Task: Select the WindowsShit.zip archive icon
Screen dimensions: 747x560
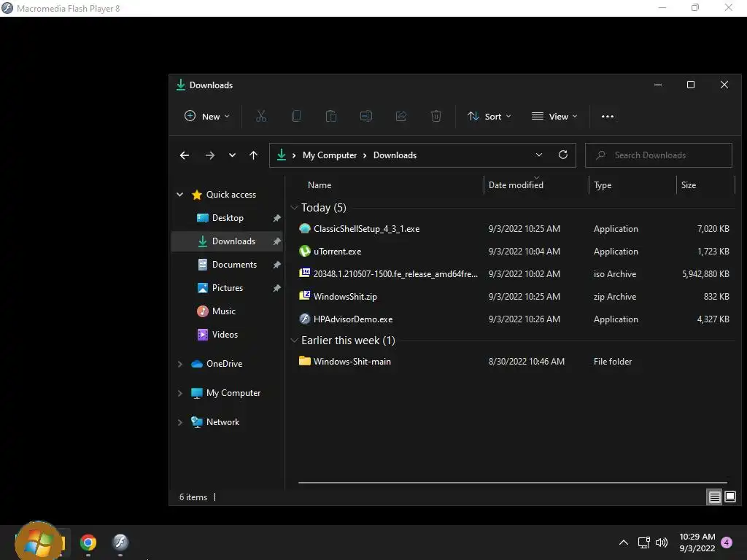Action: pos(305,296)
